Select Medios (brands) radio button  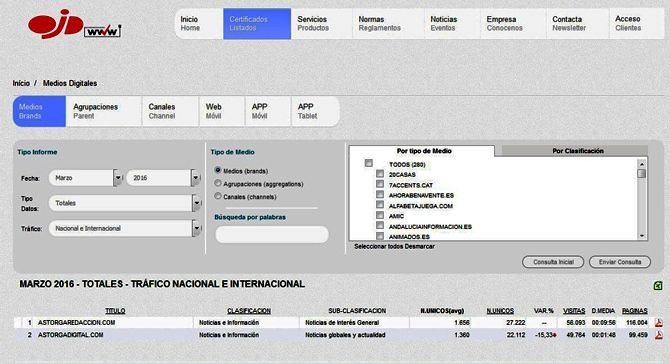click(x=218, y=170)
